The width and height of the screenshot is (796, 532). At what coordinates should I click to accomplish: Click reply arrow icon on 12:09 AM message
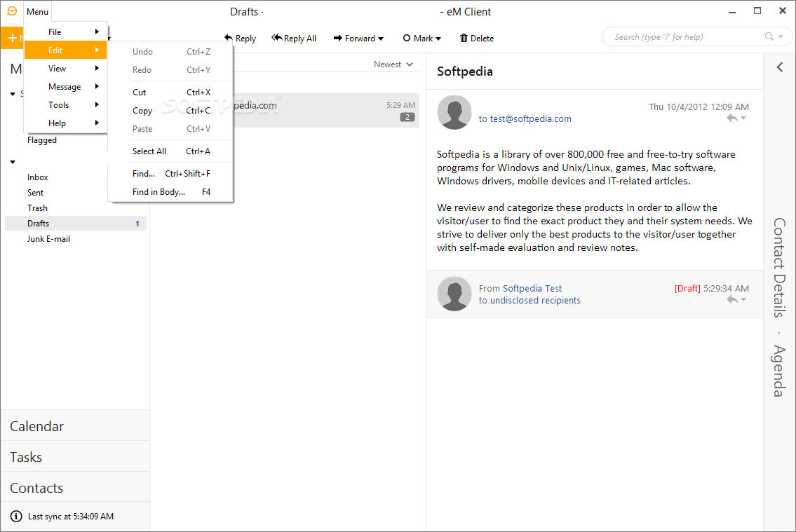(731, 118)
